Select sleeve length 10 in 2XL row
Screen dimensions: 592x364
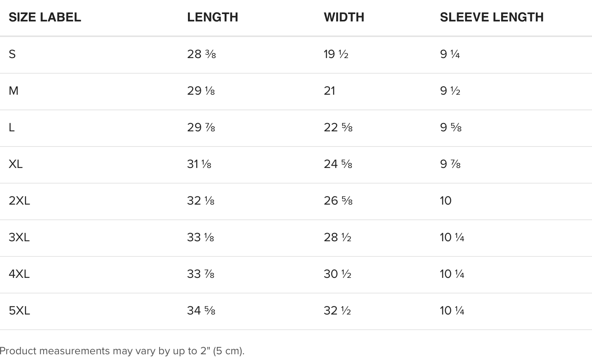(446, 201)
